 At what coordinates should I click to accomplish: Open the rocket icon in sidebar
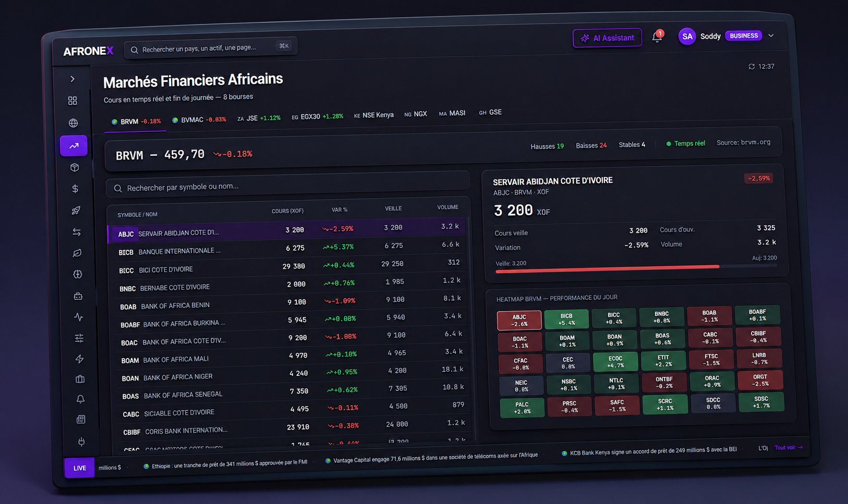76,211
